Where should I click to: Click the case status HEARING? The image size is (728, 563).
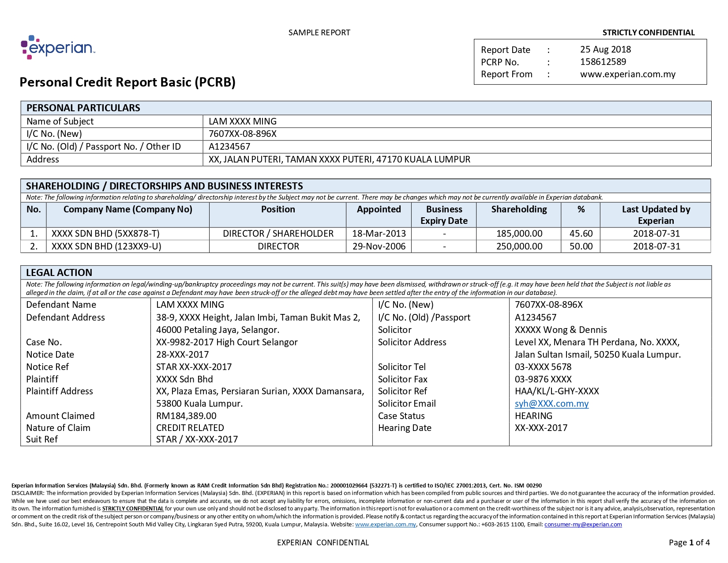coord(533,416)
